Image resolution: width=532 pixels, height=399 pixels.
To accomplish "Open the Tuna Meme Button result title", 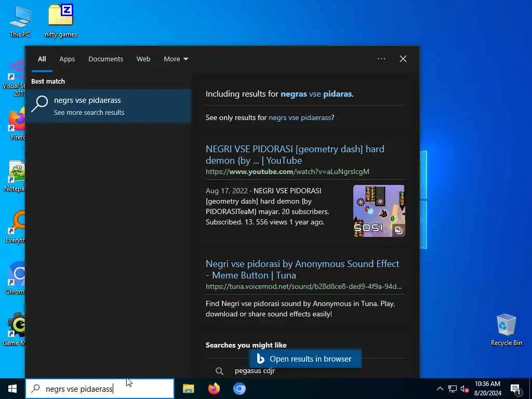I will coord(302,270).
